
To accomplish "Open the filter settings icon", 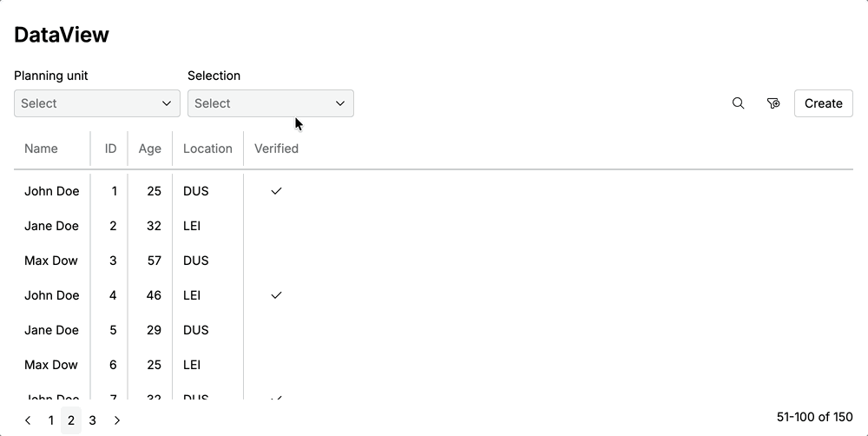I will (x=773, y=103).
